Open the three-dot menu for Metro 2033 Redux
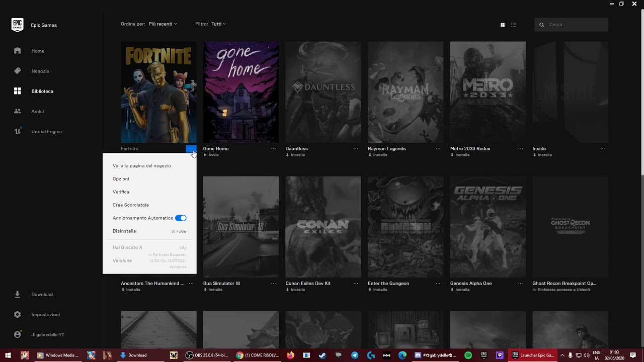The width and height of the screenshot is (644, 362). [520, 149]
